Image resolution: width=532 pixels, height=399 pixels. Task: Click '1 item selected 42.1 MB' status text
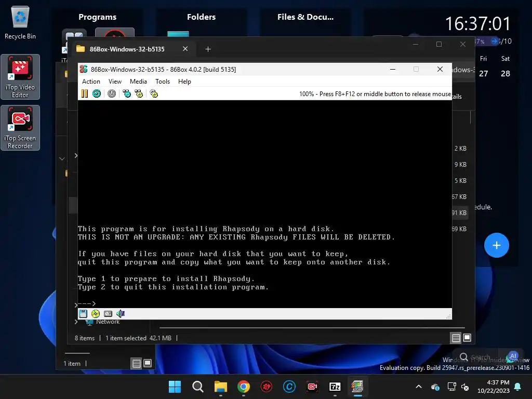pyautogui.click(x=138, y=338)
